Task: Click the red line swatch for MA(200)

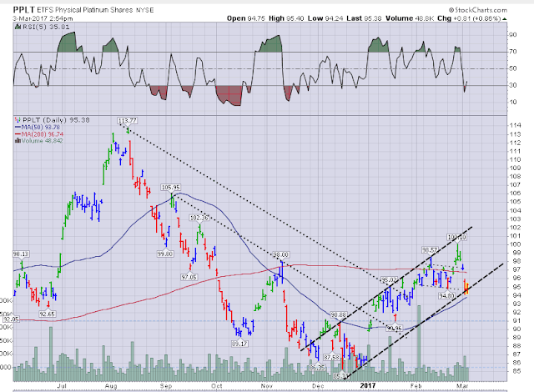Action: click(x=18, y=134)
